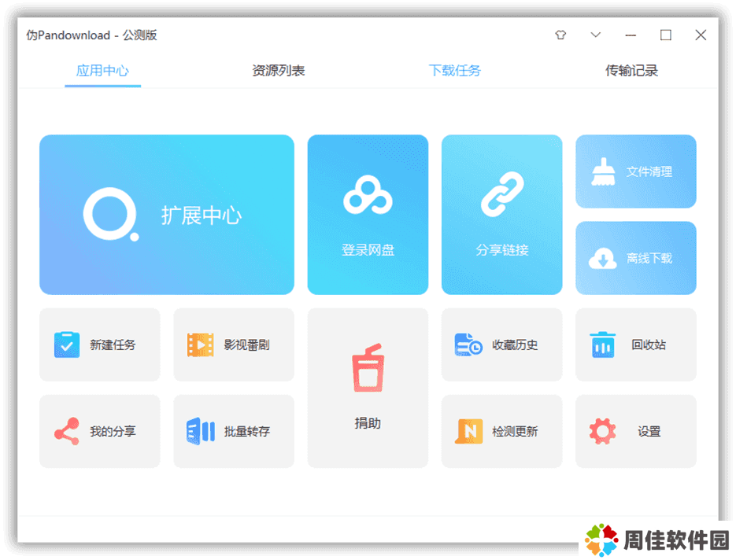Click the shirt skin icon in title bar

(560, 35)
